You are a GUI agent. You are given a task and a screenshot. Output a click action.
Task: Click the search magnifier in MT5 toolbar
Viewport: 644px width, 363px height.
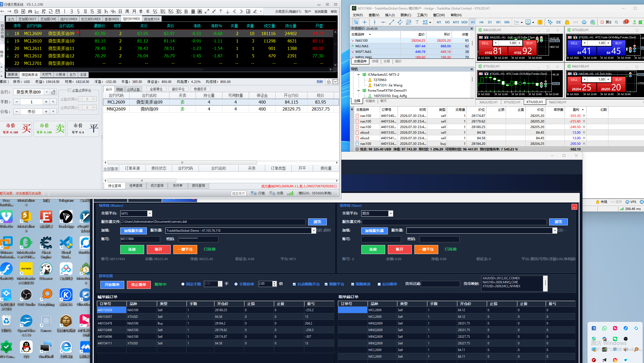point(617,22)
